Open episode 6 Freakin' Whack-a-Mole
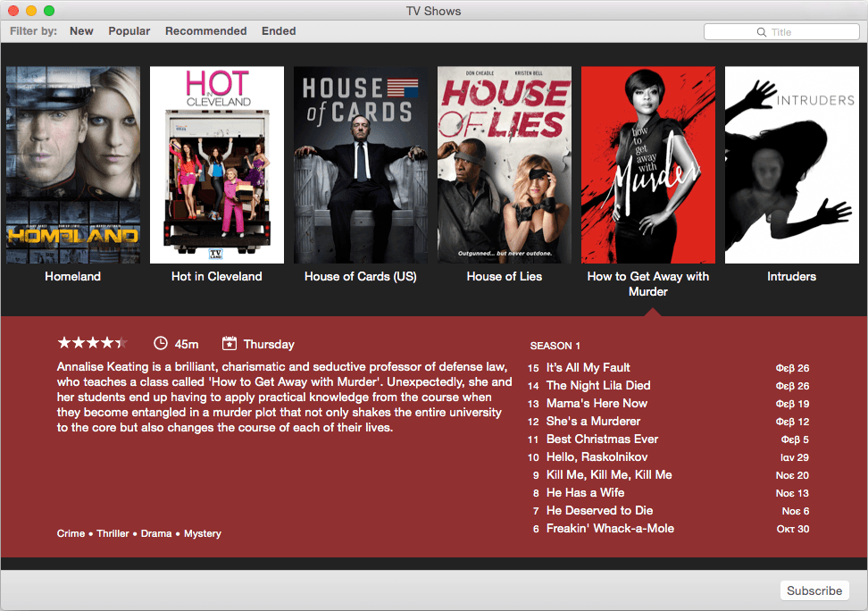Viewport: 868px width, 611px height. (668, 529)
